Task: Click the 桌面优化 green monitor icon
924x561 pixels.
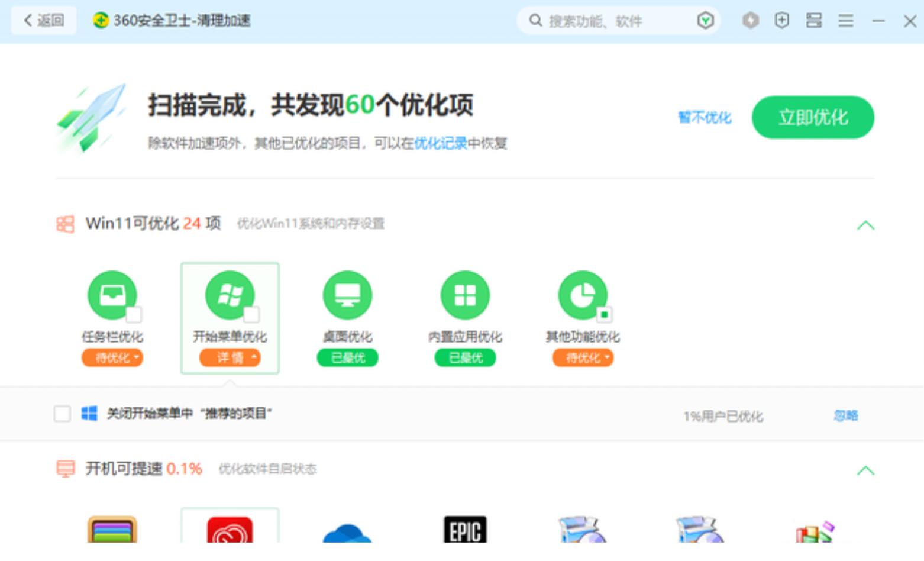Action: click(x=347, y=295)
